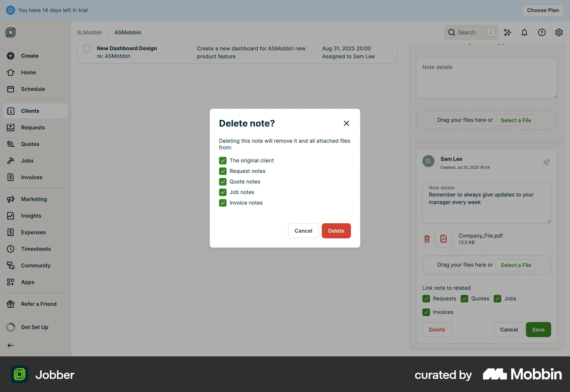Open the help question mark icon
This screenshot has height=392, width=570.
click(541, 32)
